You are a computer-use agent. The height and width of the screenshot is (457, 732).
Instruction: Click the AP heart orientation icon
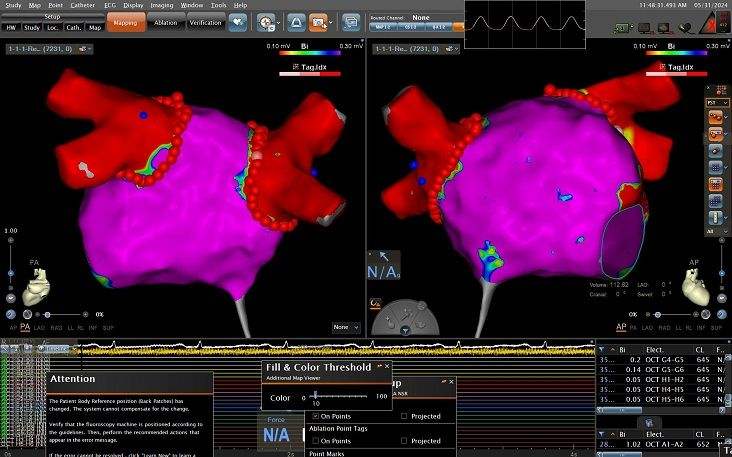695,291
